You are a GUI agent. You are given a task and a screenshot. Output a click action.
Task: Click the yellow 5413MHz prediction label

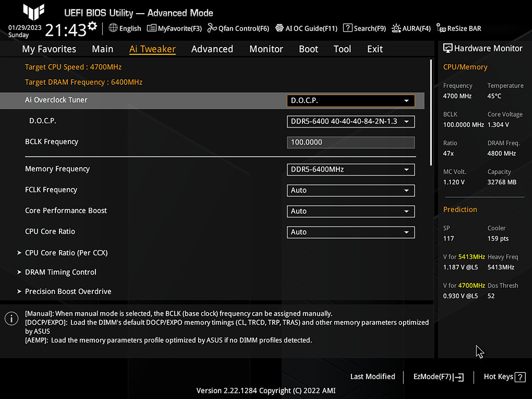[x=472, y=257]
